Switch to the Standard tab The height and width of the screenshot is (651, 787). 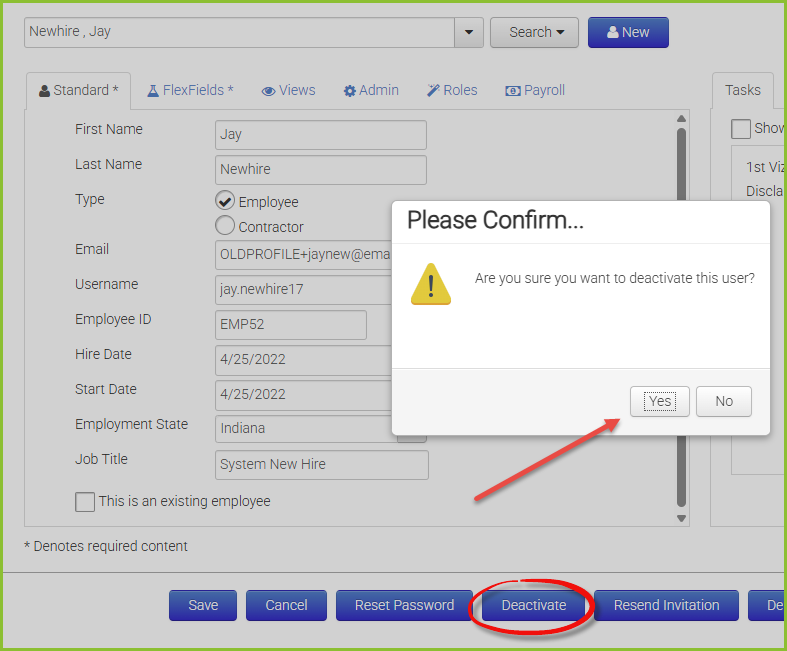pyautogui.click(x=79, y=91)
